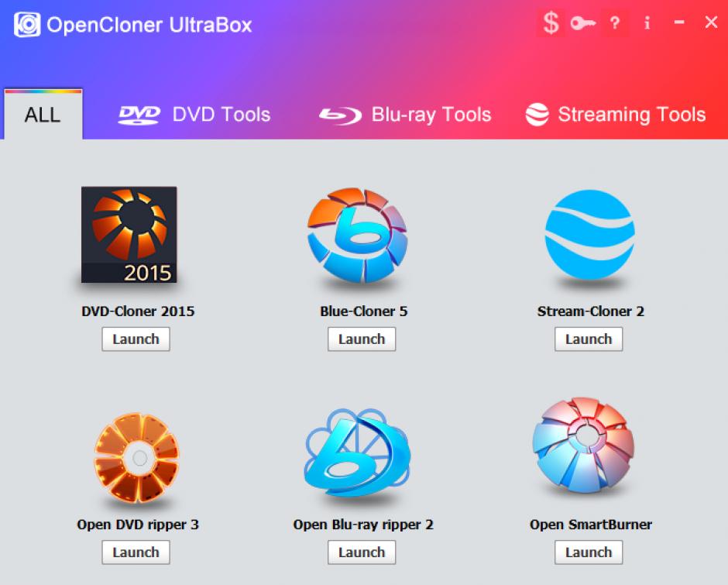
Task: Click the "Open SmartBurner" label text
Action: [x=591, y=525]
